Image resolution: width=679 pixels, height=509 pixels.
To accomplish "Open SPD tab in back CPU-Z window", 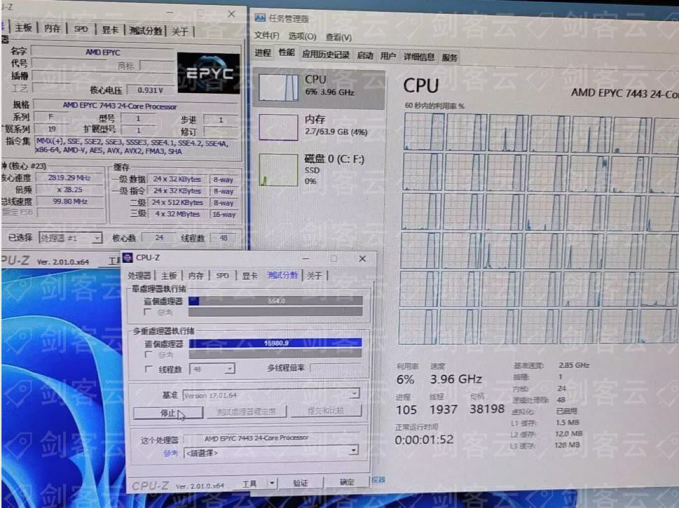I will (81, 29).
